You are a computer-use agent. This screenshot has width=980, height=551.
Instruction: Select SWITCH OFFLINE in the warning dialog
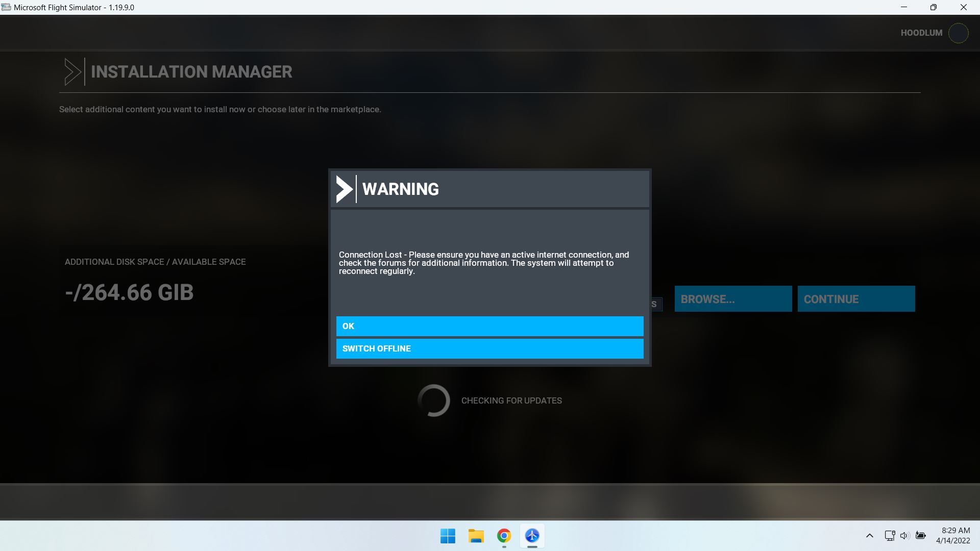click(489, 348)
